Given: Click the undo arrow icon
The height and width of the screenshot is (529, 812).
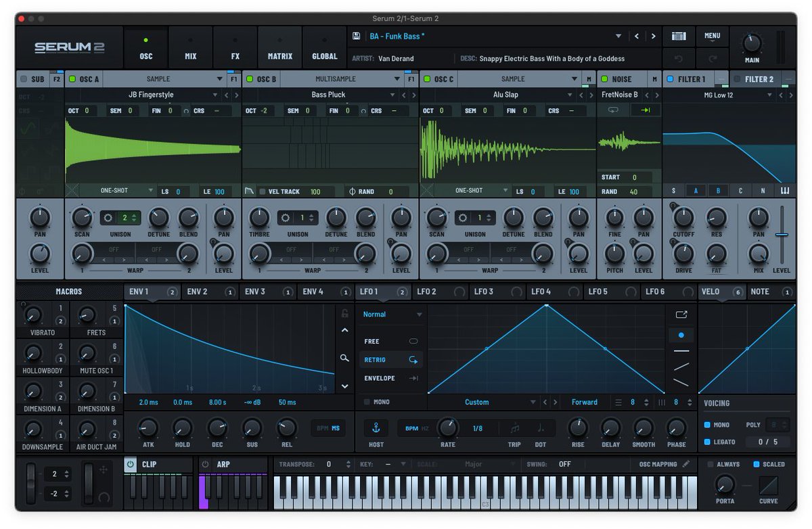Looking at the screenshot, I should [x=678, y=58].
